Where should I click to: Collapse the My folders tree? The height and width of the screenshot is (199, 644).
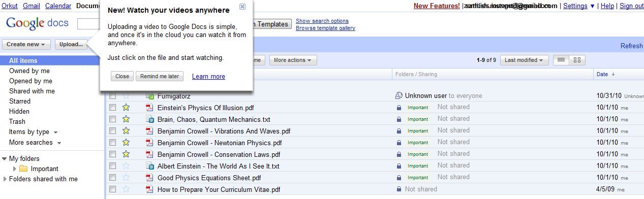click(5, 158)
